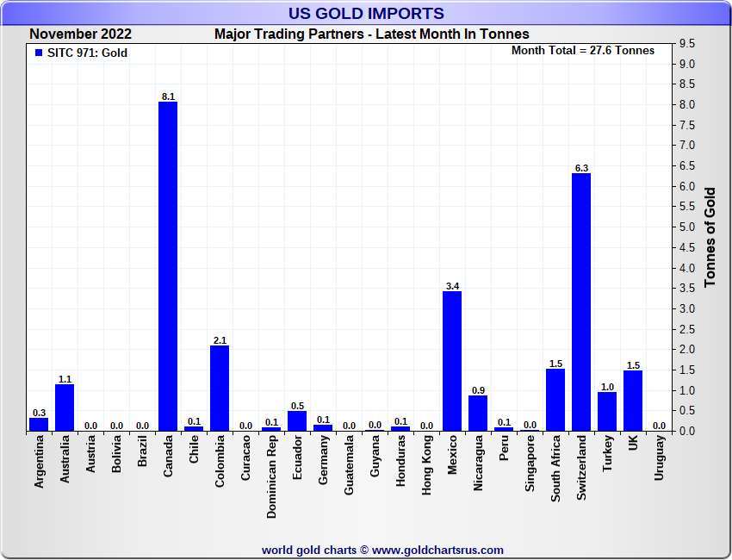Click the '0.9' value above Nicaragua
732x560 pixels.
tap(479, 390)
